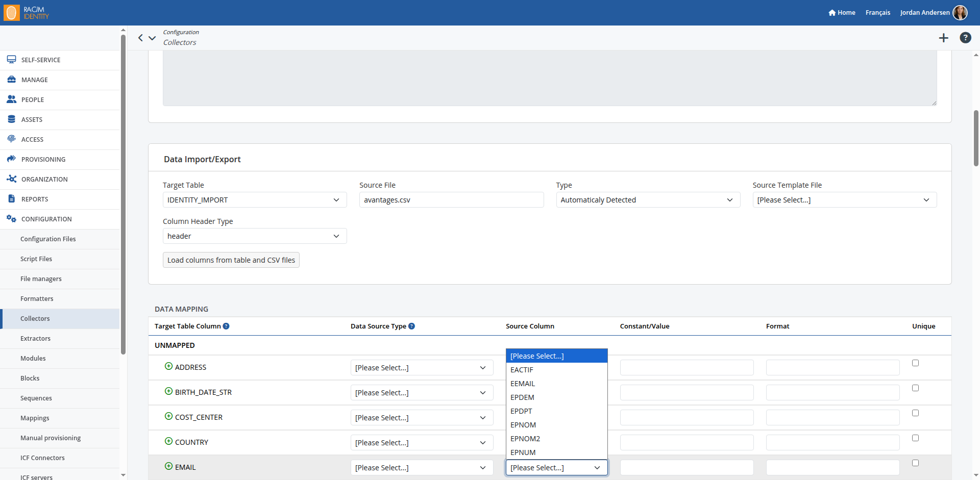
Task: Open the Column Header Type dropdown
Action: tap(255, 236)
